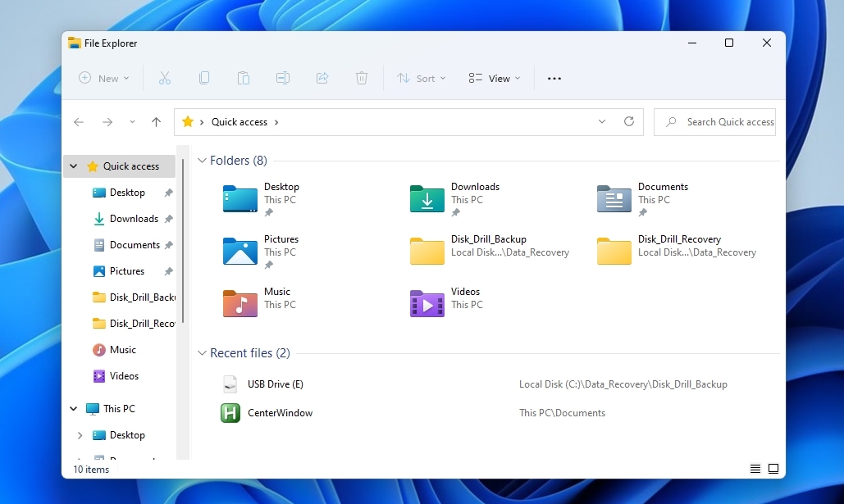Switch to large thumbnails view in the status bar
The width and height of the screenshot is (844, 504).
click(773, 468)
